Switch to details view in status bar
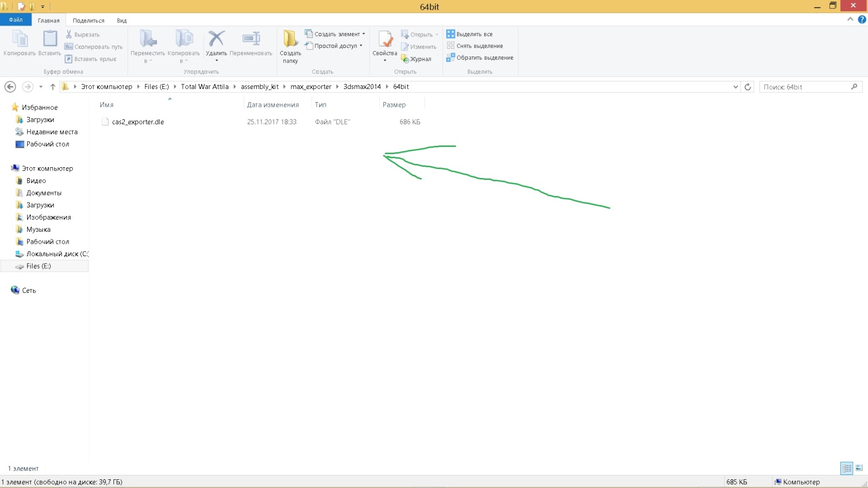This screenshot has width=868, height=488. (x=846, y=468)
